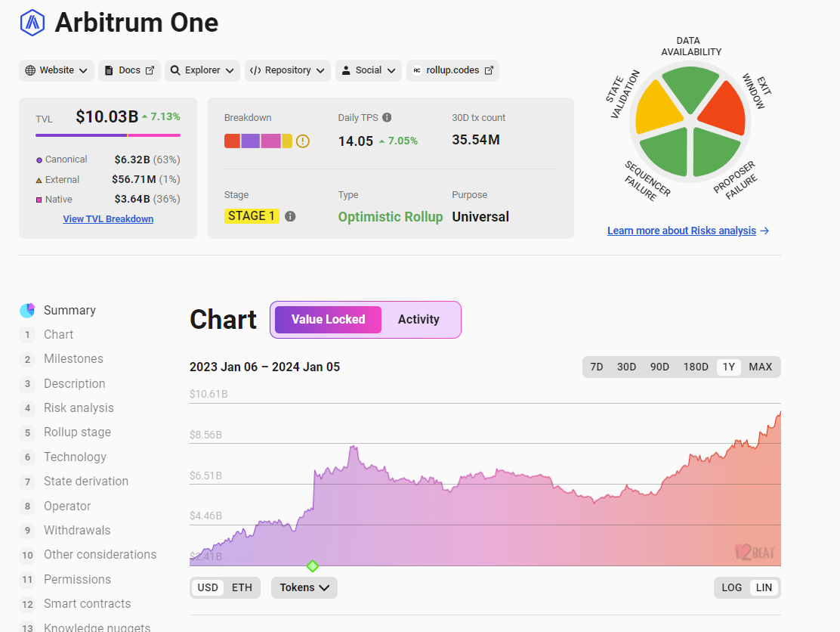Image resolution: width=840 pixels, height=632 pixels.
Task: Expand the Social dropdown
Action: coord(369,70)
